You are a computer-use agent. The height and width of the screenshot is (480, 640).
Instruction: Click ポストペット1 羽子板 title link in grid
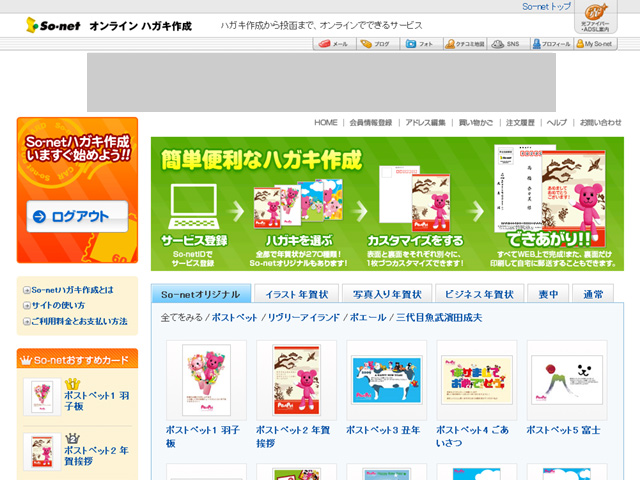(x=202, y=436)
